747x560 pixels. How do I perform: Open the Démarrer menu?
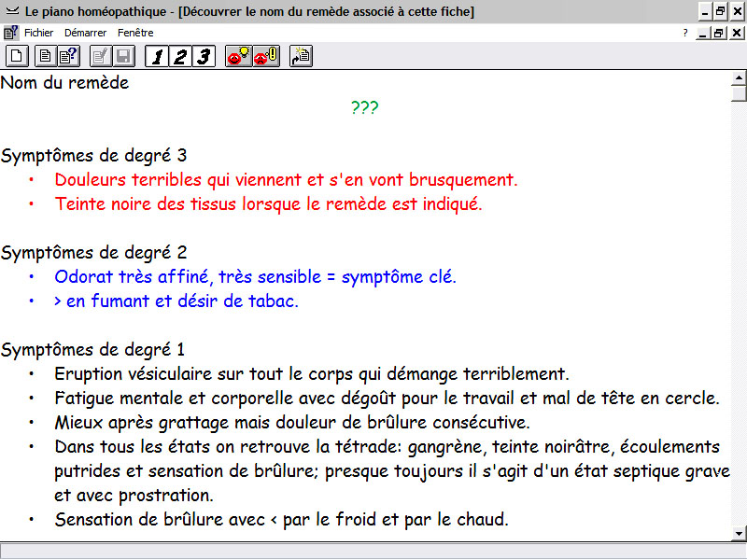click(86, 32)
